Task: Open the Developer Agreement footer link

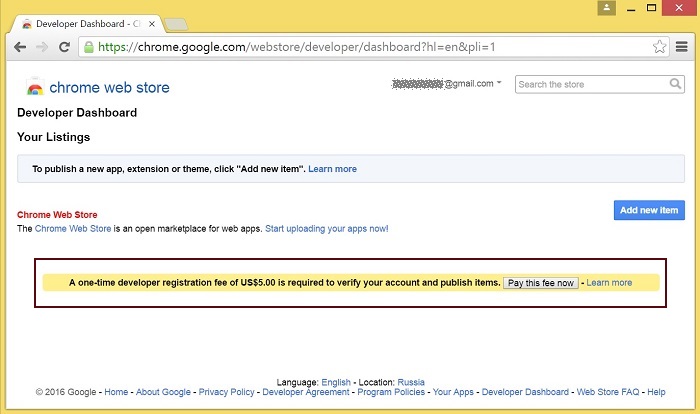Action: (306, 392)
